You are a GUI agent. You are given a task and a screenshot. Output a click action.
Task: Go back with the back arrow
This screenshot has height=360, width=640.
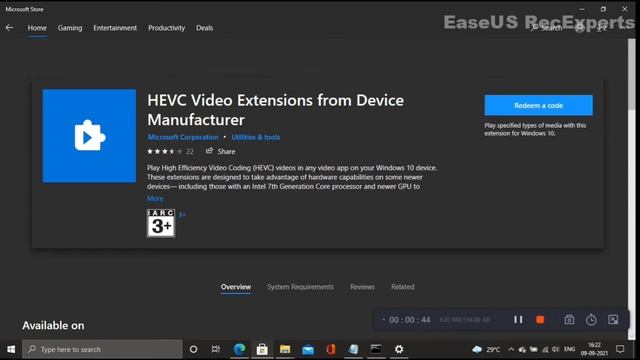click(9, 28)
